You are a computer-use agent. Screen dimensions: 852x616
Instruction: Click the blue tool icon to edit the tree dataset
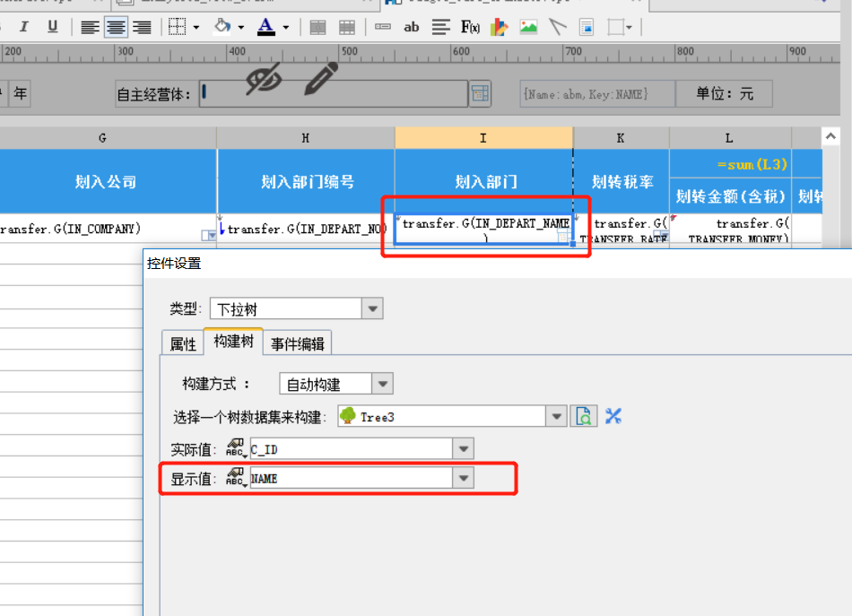point(613,417)
